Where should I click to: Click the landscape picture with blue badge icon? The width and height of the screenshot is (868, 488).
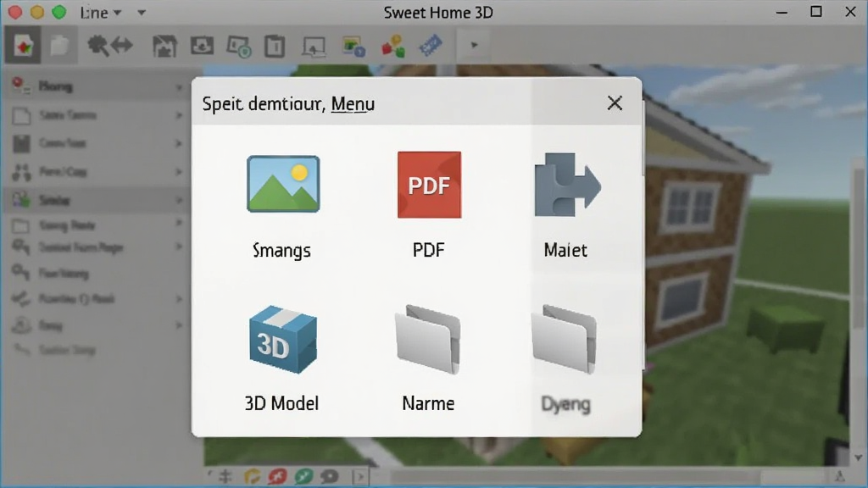coord(353,47)
